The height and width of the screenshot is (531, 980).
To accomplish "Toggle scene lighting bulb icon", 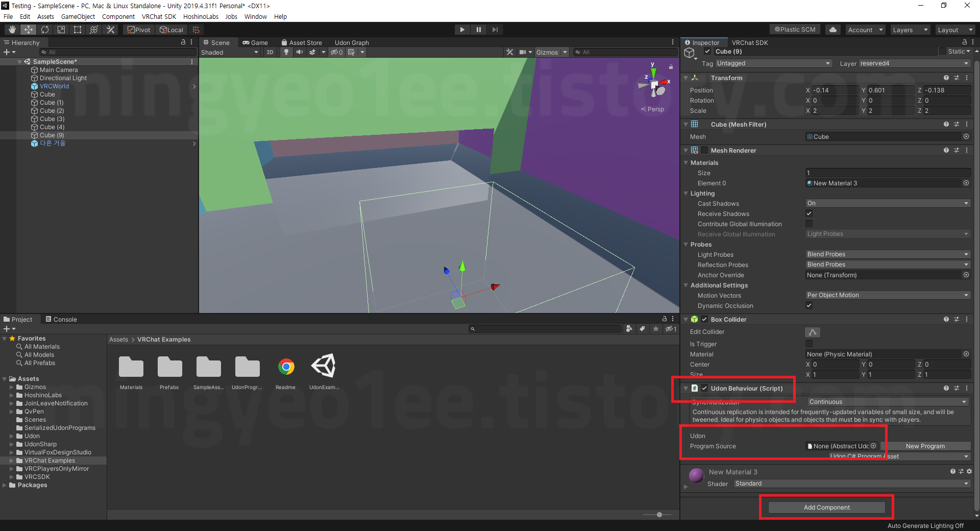I will coord(286,52).
